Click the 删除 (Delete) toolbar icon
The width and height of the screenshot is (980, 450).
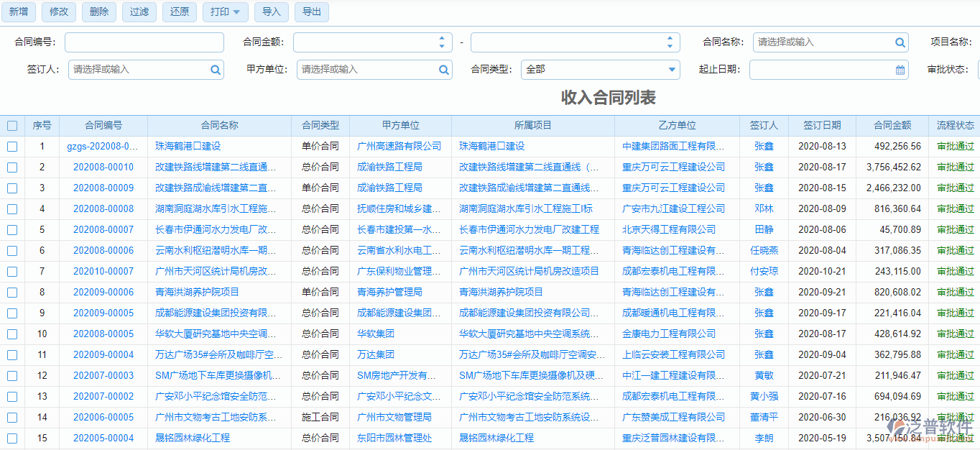(98, 12)
